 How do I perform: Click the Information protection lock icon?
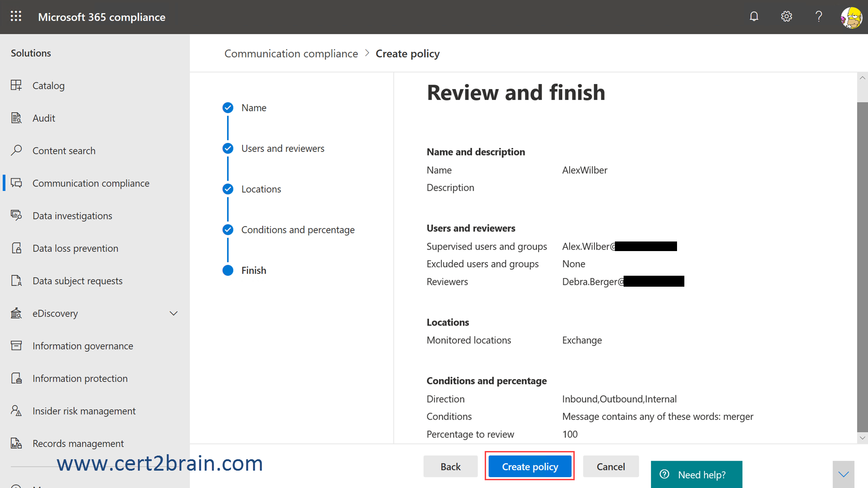(x=16, y=378)
